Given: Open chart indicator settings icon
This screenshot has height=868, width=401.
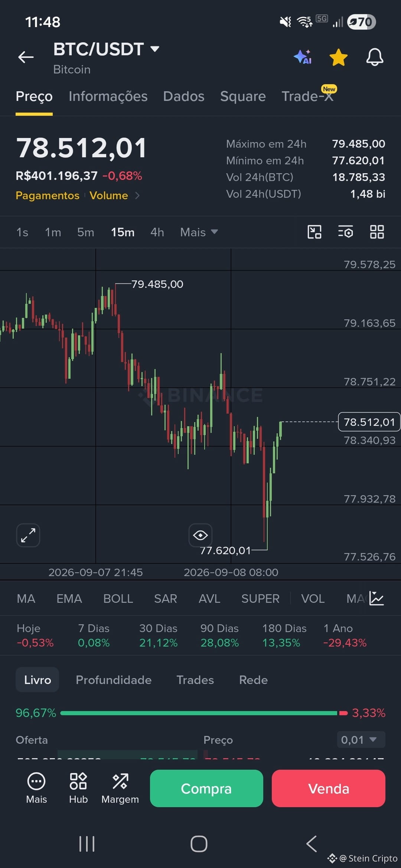Looking at the screenshot, I should tap(345, 232).
